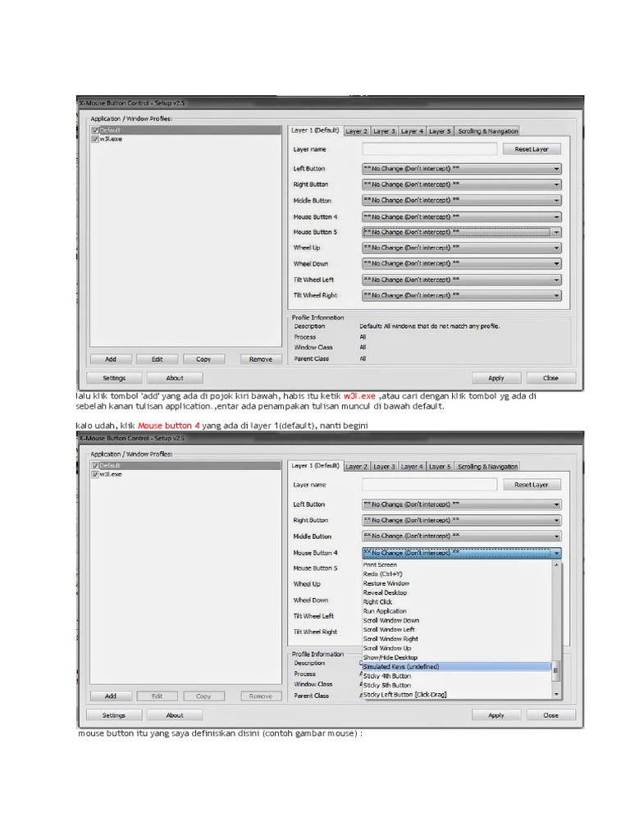This screenshot has width=630, height=840.
Task: Open the focused Mouse Button 5 dropdown
Action: pyautogui.click(x=461, y=232)
